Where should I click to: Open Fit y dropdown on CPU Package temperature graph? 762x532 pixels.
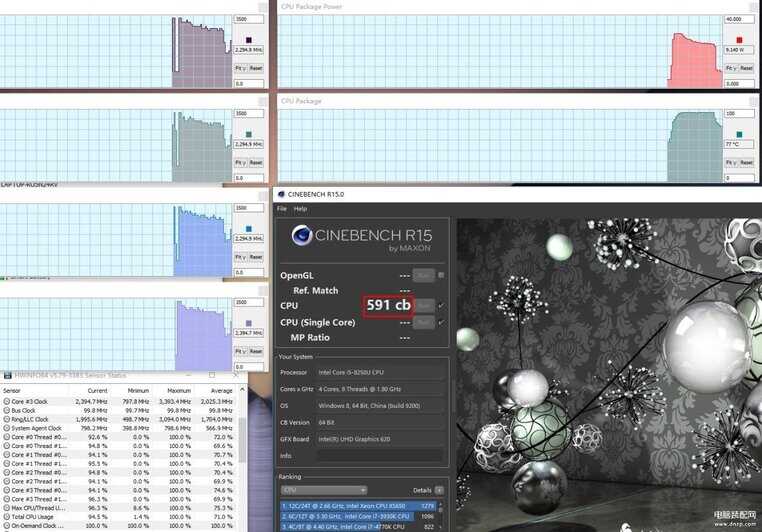[x=730, y=163]
